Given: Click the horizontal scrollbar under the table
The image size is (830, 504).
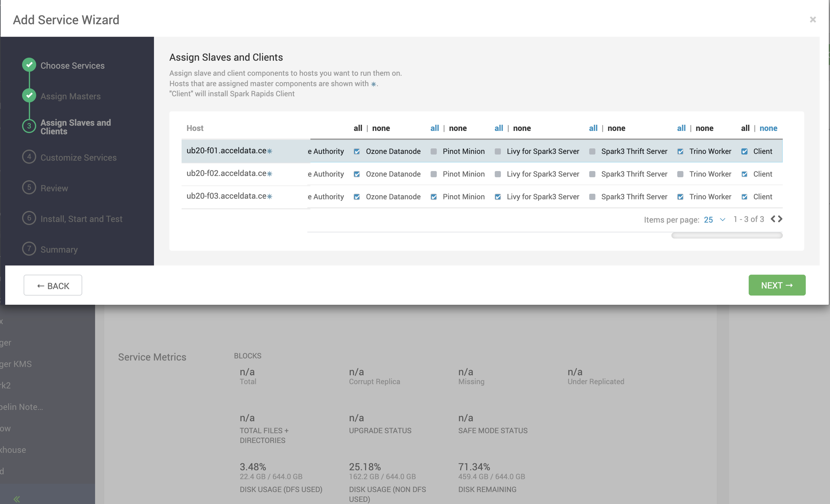Looking at the screenshot, I should tap(727, 235).
